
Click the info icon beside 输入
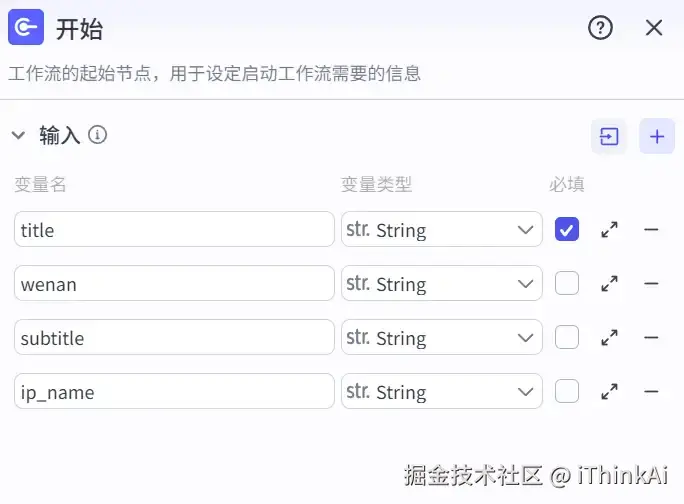pos(97,135)
